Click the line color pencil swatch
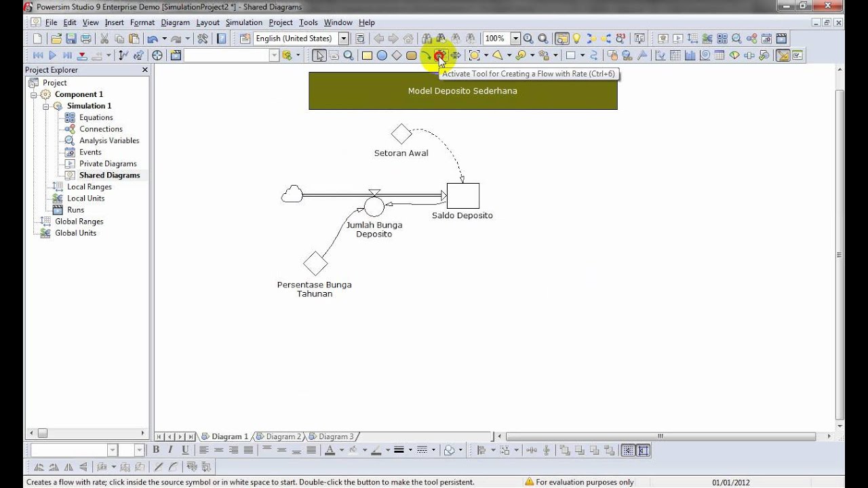The image size is (868, 488). pos(376,450)
